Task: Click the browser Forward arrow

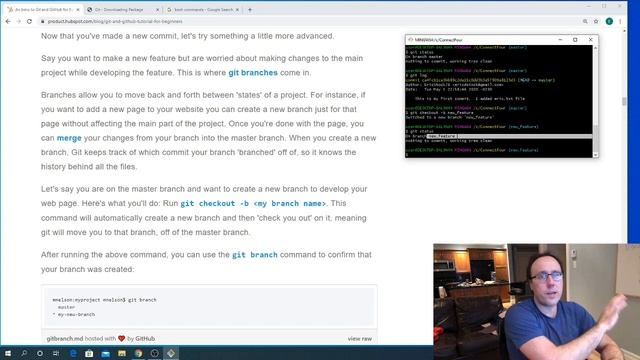Action: click(x=19, y=21)
